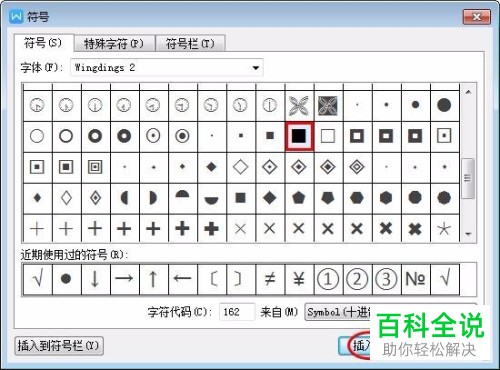Select the circled number ① symbol
500x370 pixels.
(x=328, y=279)
